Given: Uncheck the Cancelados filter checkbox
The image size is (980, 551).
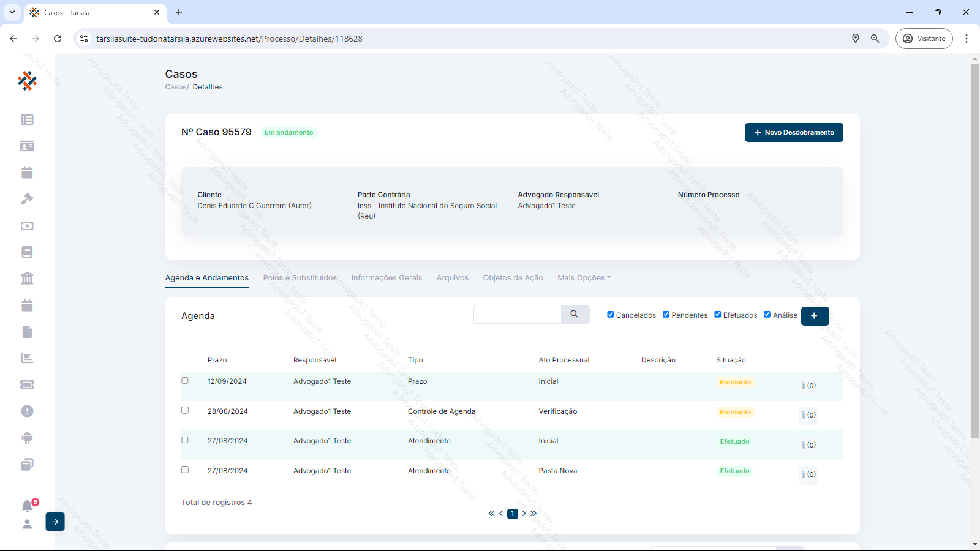Looking at the screenshot, I should (x=611, y=315).
